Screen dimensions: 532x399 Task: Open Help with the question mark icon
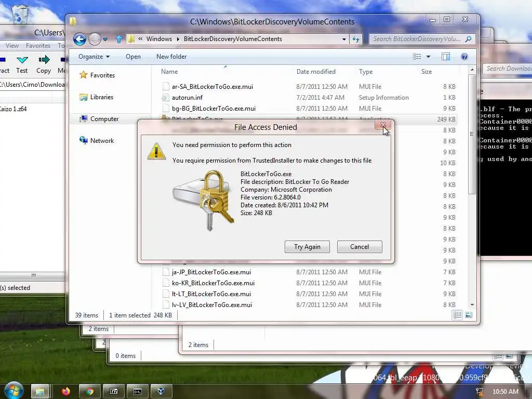464,57
